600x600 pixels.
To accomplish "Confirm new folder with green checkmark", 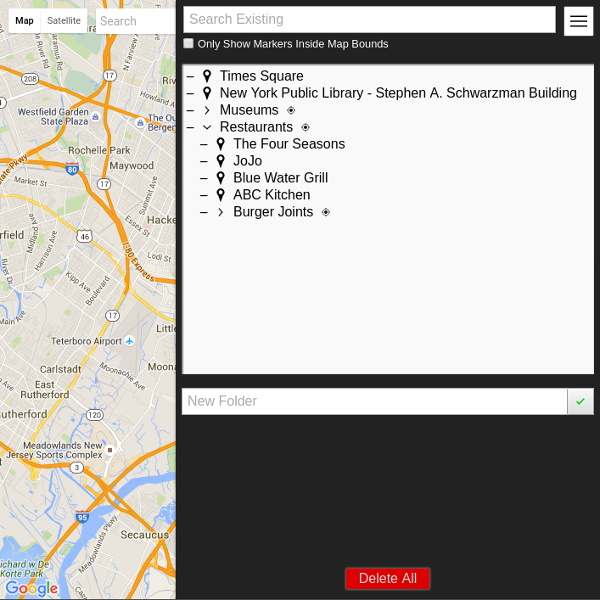I will pos(580,401).
